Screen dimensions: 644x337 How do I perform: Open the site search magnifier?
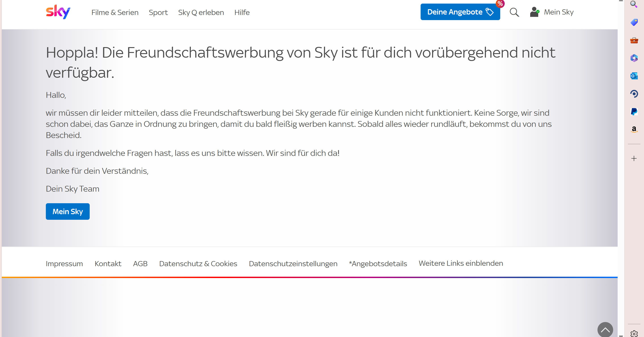coord(514,12)
